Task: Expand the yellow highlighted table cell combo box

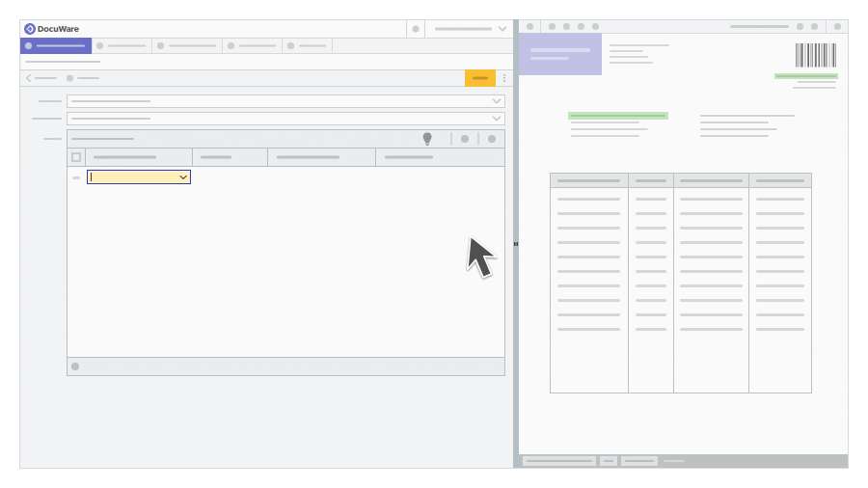Action: click(183, 177)
